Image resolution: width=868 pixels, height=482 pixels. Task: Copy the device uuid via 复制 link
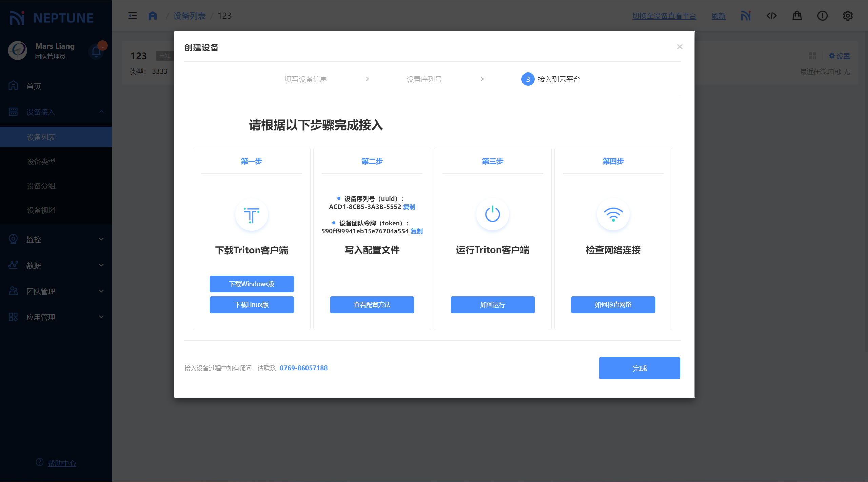pyautogui.click(x=409, y=207)
